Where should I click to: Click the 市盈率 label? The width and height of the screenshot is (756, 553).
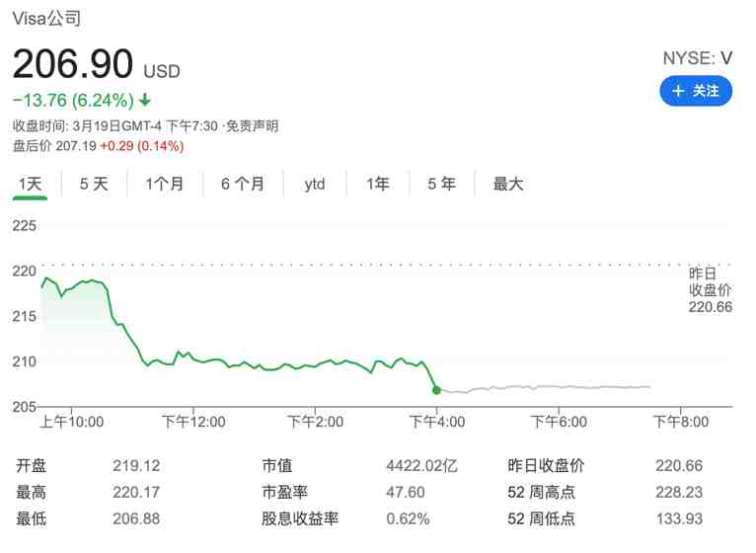click(284, 492)
